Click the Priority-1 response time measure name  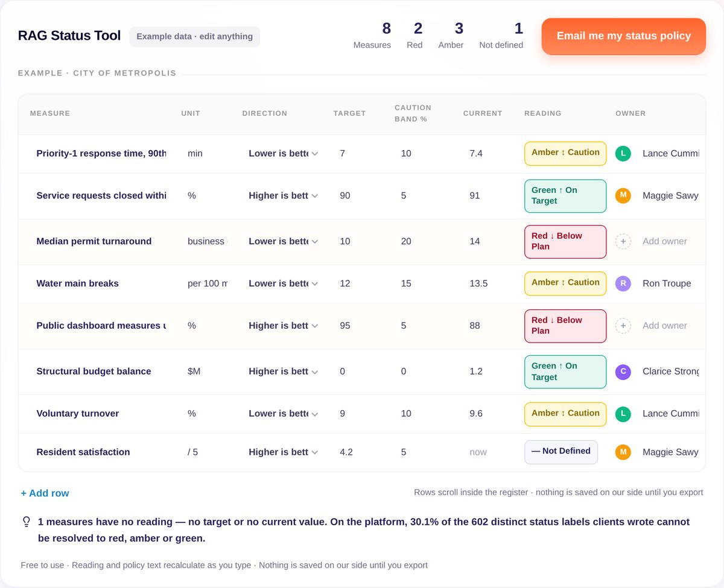point(101,153)
